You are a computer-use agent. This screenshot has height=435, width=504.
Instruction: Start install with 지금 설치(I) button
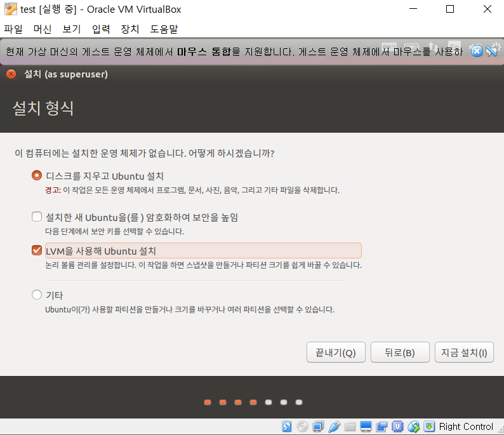point(464,352)
